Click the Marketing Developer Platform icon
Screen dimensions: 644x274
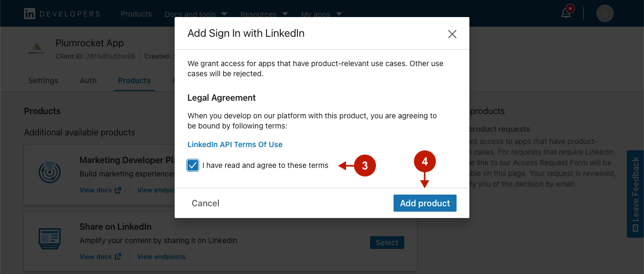[50, 172]
